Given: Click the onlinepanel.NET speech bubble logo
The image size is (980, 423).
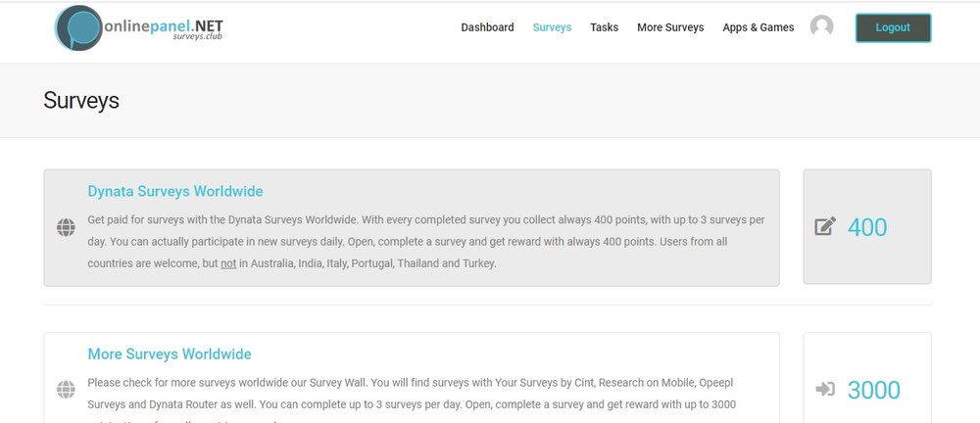Looking at the screenshot, I should pyautogui.click(x=78, y=28).
